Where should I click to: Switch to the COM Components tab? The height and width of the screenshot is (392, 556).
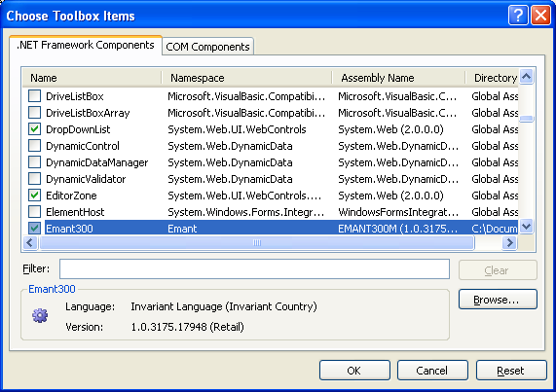click(207, 47)
